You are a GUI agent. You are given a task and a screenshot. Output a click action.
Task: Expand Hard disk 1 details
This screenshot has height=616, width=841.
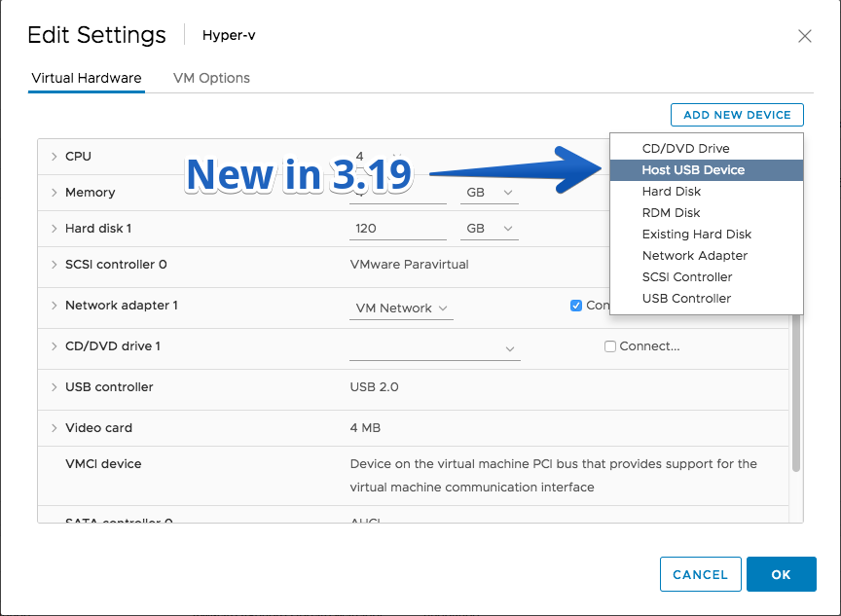(x=55, y=229)
